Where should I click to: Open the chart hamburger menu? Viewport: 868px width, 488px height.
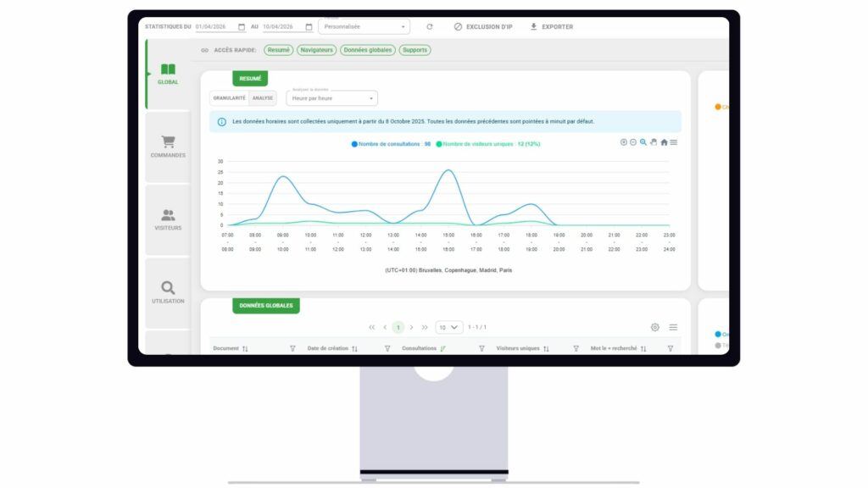click(x=674, y=142)
